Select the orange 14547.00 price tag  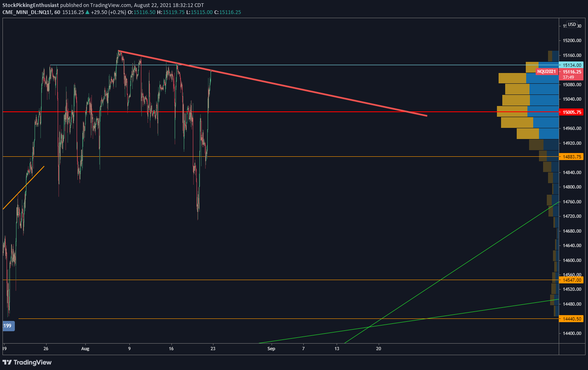(x=571, y=280)
